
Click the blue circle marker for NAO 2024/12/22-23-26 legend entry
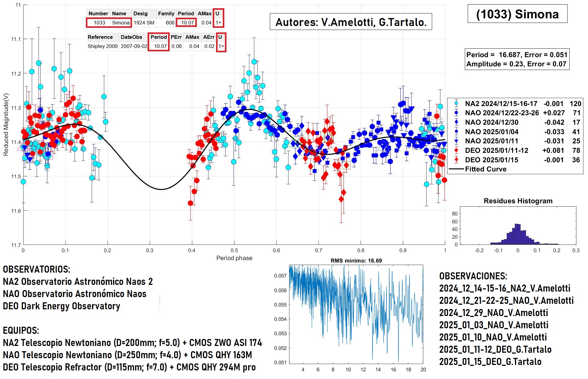pyautogui.click(x=456, y=113)
